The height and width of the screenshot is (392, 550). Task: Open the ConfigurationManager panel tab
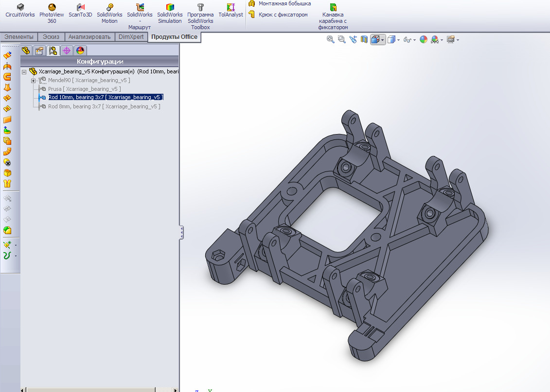pos(53,51)
